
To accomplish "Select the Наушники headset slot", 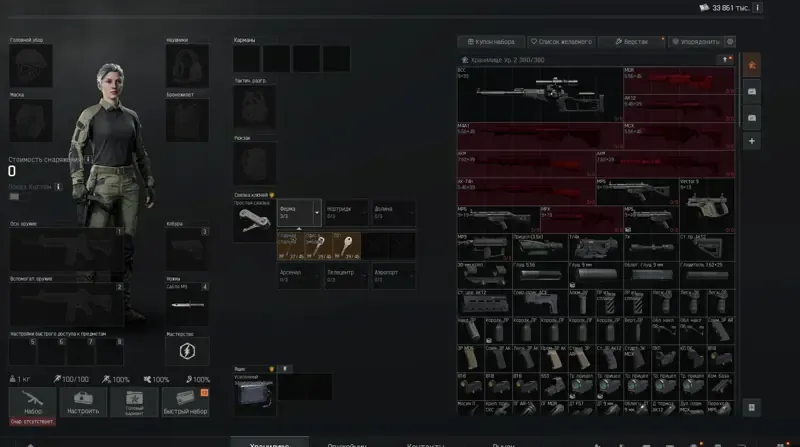I will point(187,65).
